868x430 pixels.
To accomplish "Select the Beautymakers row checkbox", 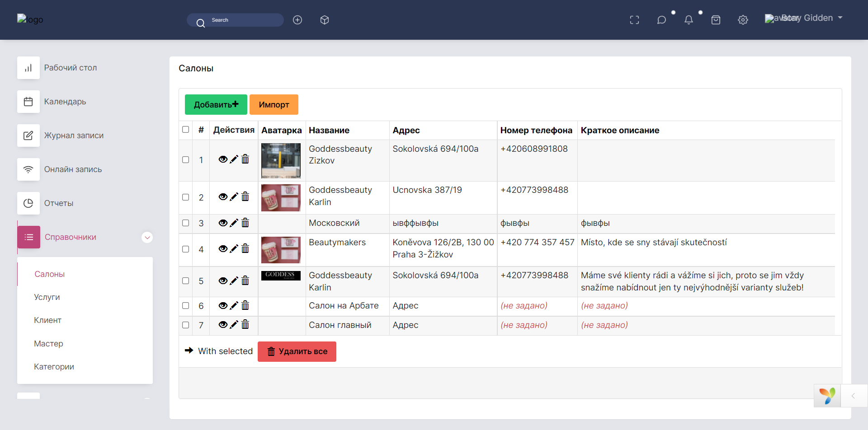I will (185, 249).
